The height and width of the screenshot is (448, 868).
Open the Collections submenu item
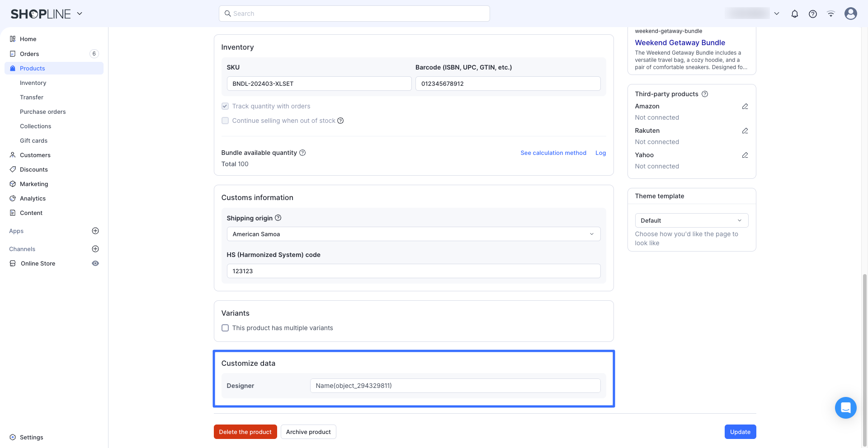tap(35, 126)
